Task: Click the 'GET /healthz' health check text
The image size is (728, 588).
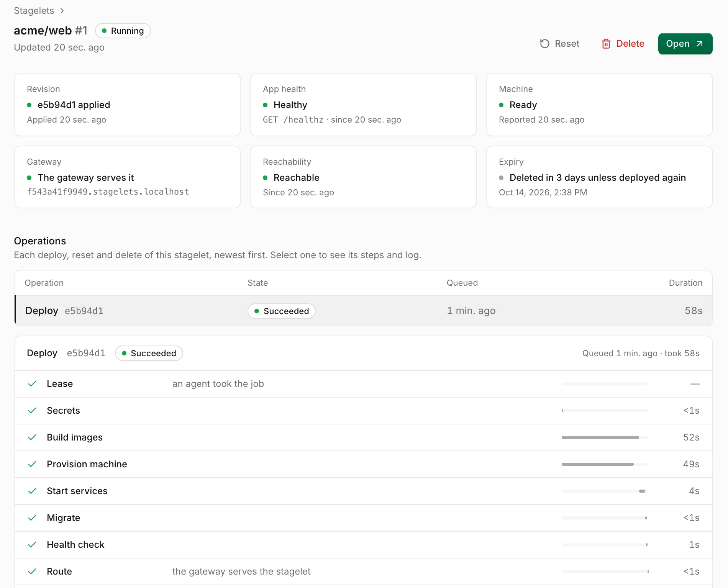Action: (x=293, y=120)
